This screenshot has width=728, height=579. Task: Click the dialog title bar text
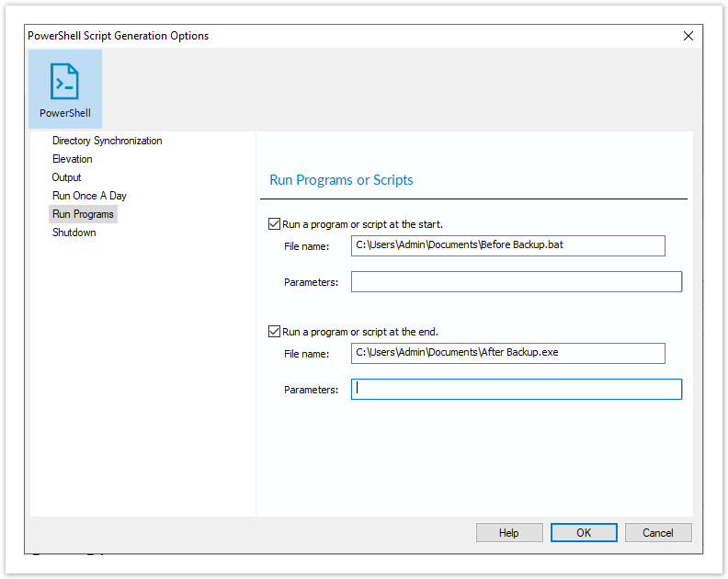point(119,36)
